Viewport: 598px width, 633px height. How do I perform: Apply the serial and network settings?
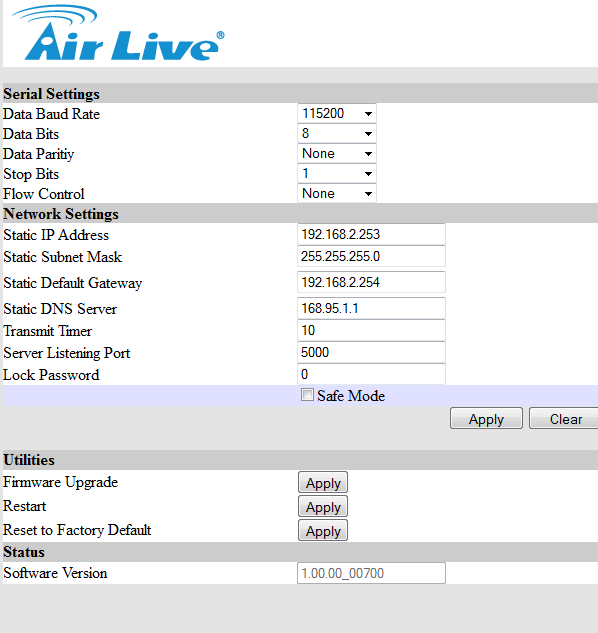(486, 419)
